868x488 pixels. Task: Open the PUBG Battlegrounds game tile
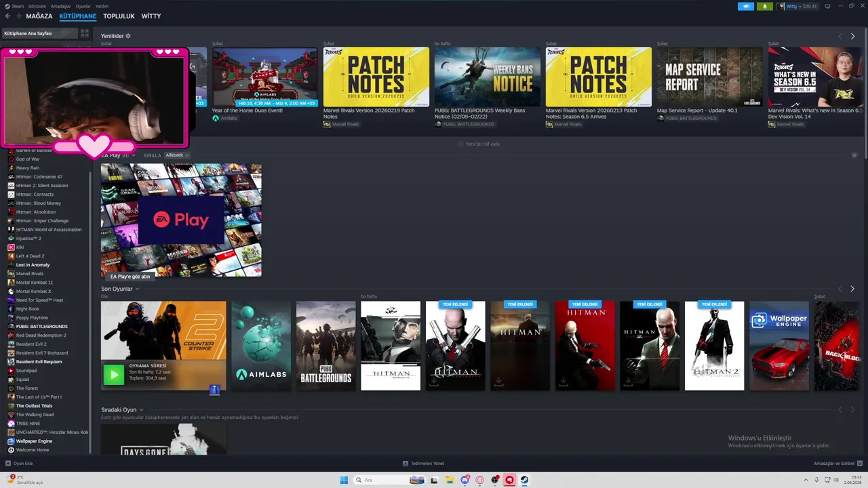325,346
